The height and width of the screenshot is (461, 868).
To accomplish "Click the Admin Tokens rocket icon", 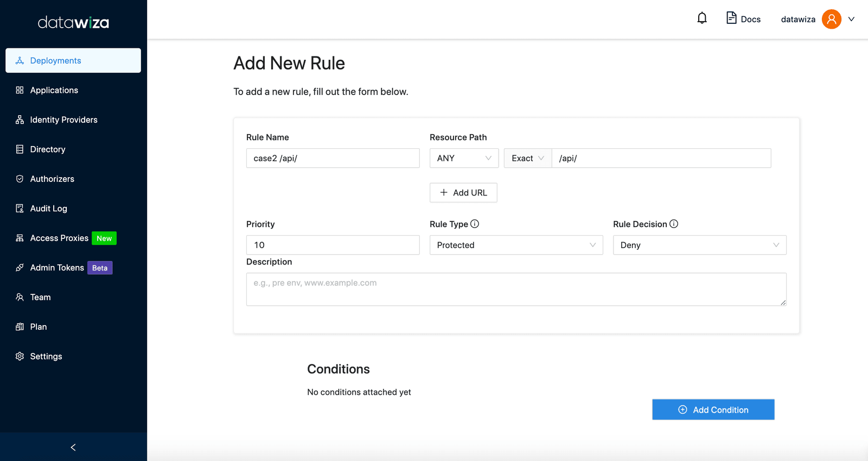I will click(20, 268).
